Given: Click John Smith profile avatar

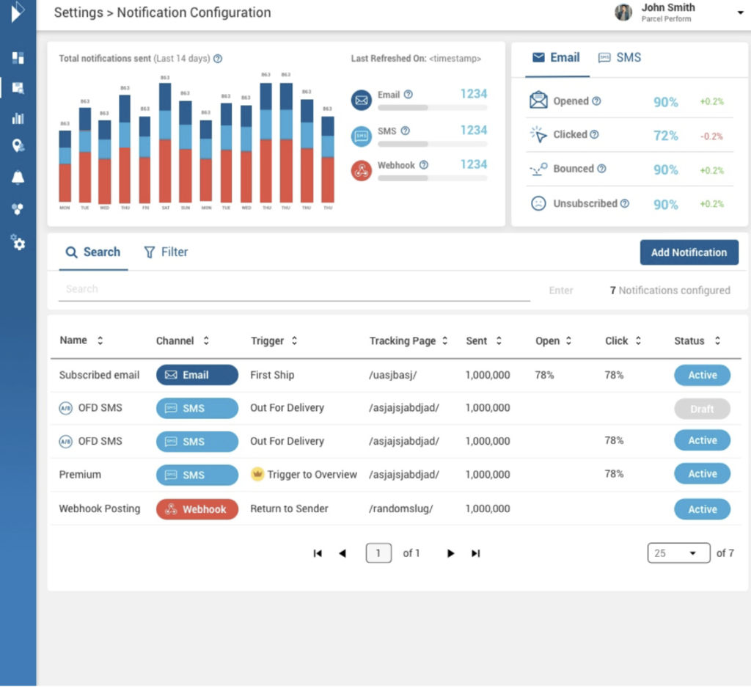Looking at the screenshot, I should [623, 12].
